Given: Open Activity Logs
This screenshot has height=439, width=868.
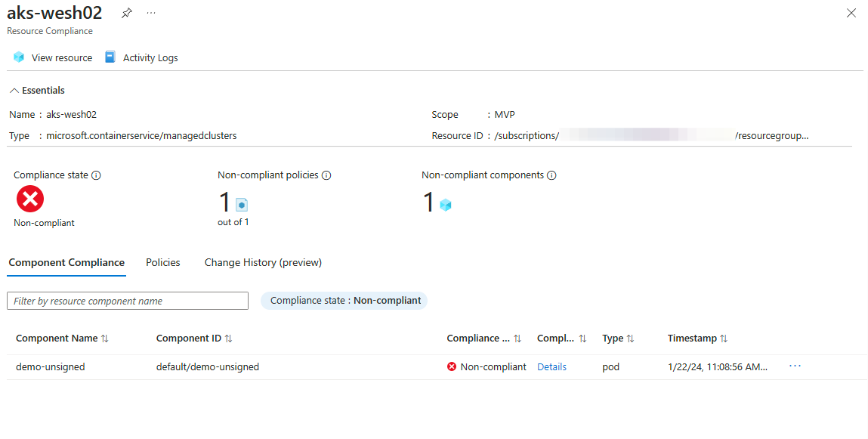Looking at the screenshot, I should pyautogui.click(x=142, y=57).
